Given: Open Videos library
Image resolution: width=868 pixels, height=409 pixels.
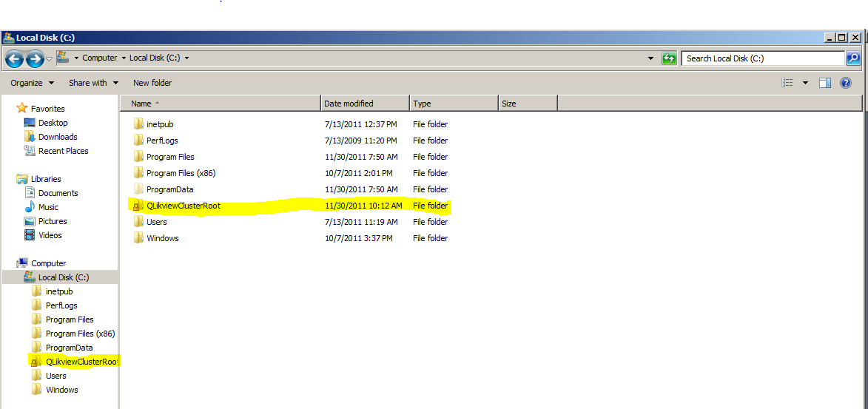Looking at the screenshot, I should tap(43, 235).
